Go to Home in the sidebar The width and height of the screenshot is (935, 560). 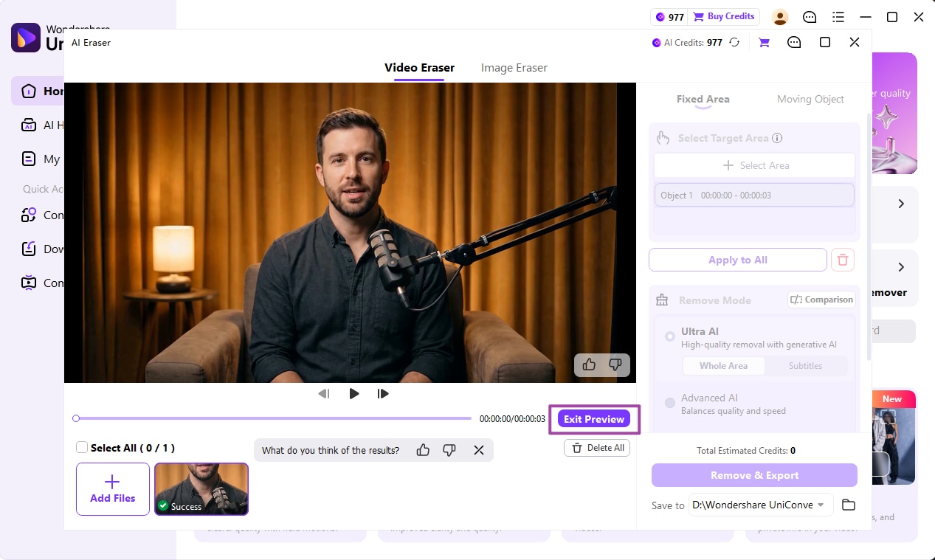38,91
